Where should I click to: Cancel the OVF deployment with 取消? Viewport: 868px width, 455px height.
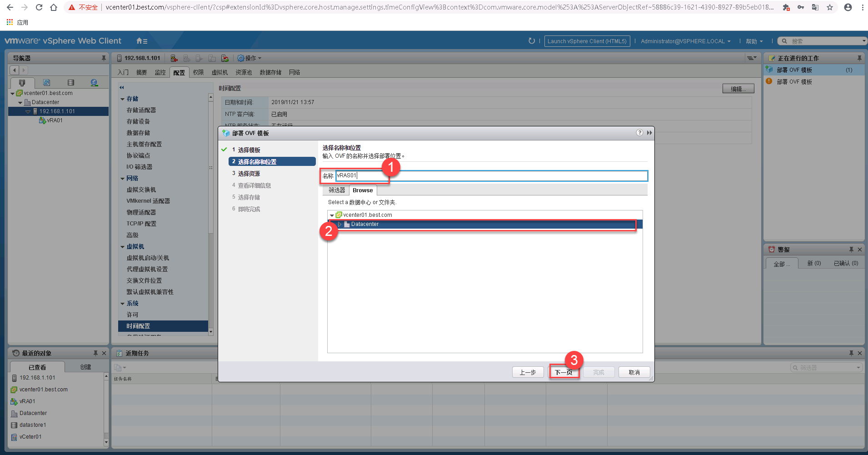tap(634, 372)
